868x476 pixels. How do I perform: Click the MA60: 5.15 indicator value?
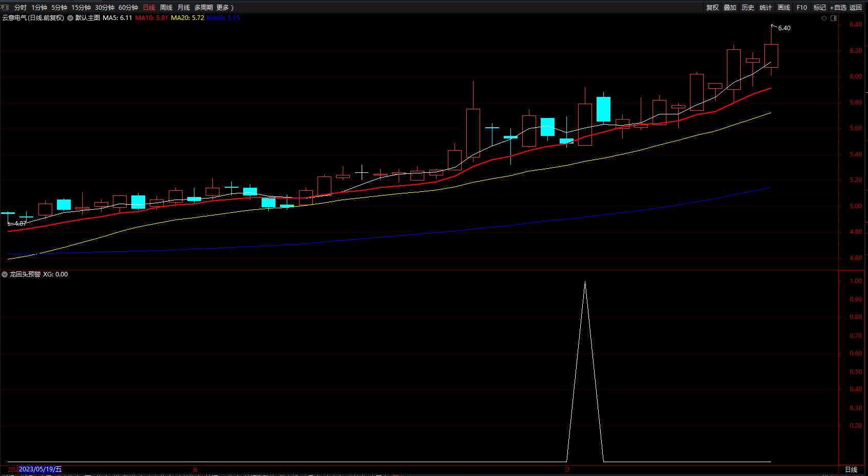pyautogui.click(x=223, y=18)
